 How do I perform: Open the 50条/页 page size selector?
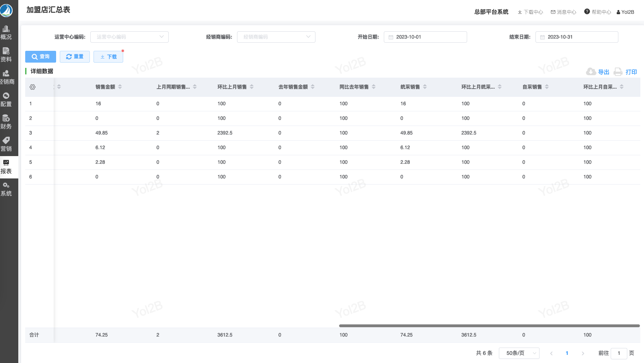click(x=519, y=353)
